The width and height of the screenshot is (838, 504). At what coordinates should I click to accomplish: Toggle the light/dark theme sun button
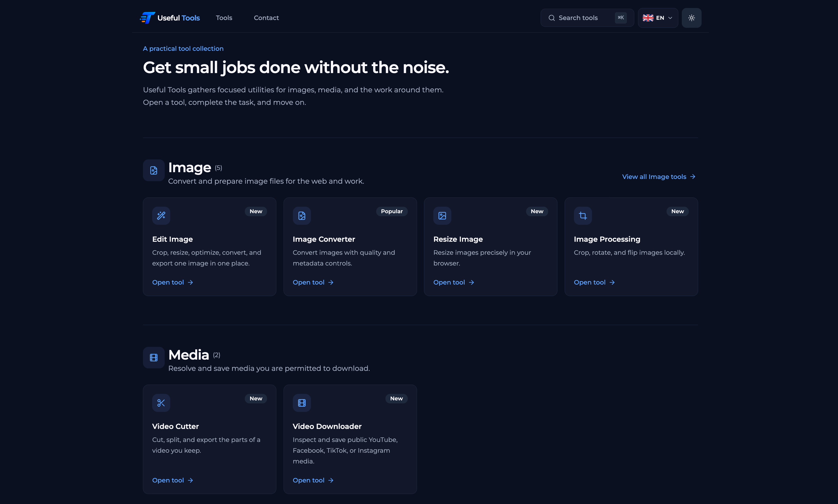(692, 18)
